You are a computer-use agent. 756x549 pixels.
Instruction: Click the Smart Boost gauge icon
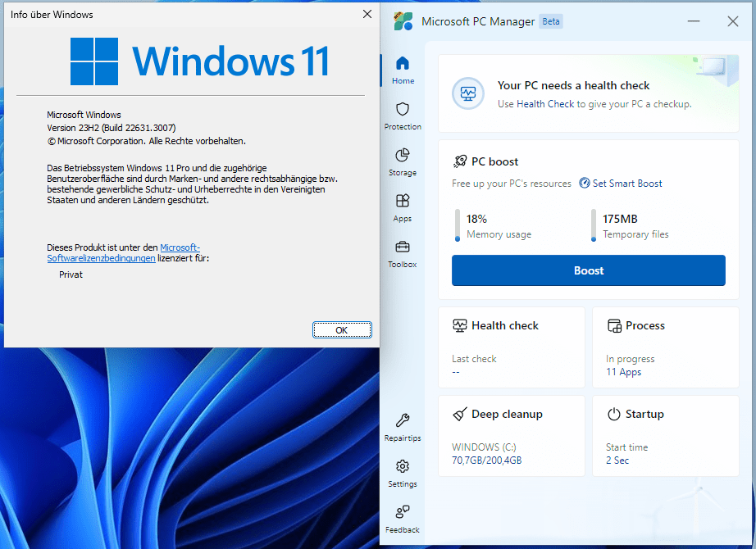[585, 184]
